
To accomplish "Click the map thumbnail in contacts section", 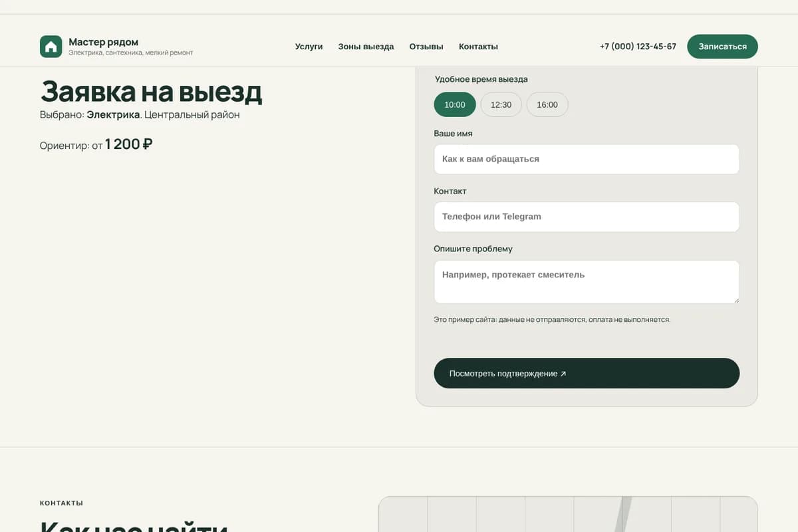I will click(568, 514).
